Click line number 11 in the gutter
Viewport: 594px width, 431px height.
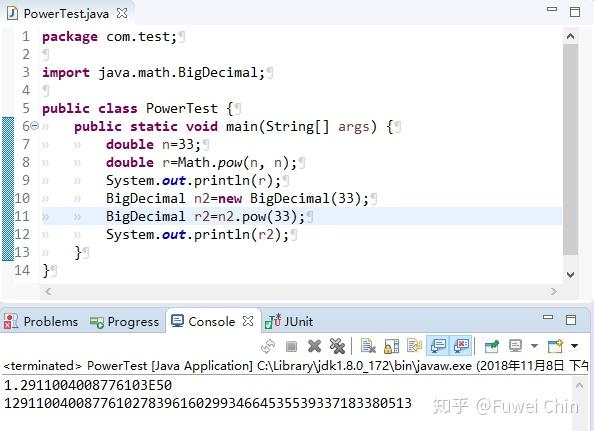pyautogui.click(x=22, y=216)
